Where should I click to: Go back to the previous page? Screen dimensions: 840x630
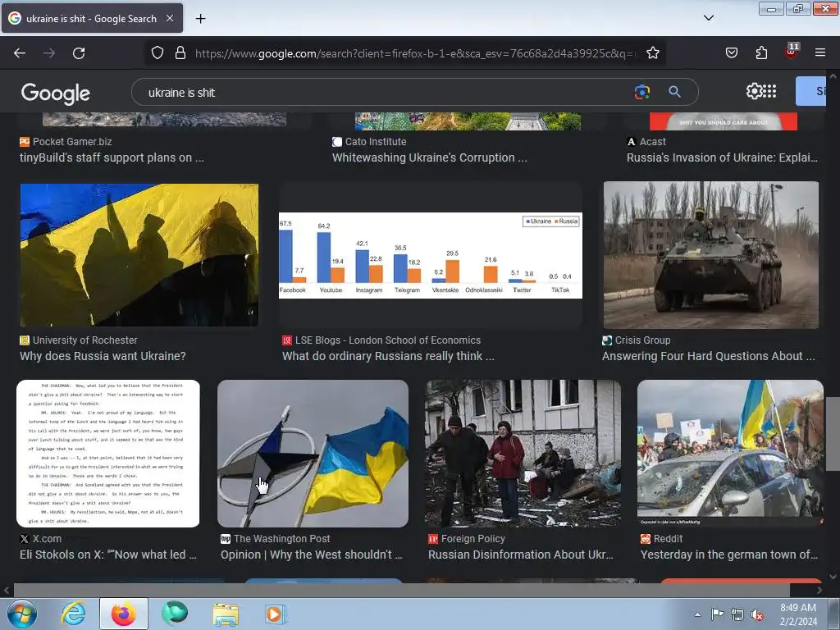(20, 53)
